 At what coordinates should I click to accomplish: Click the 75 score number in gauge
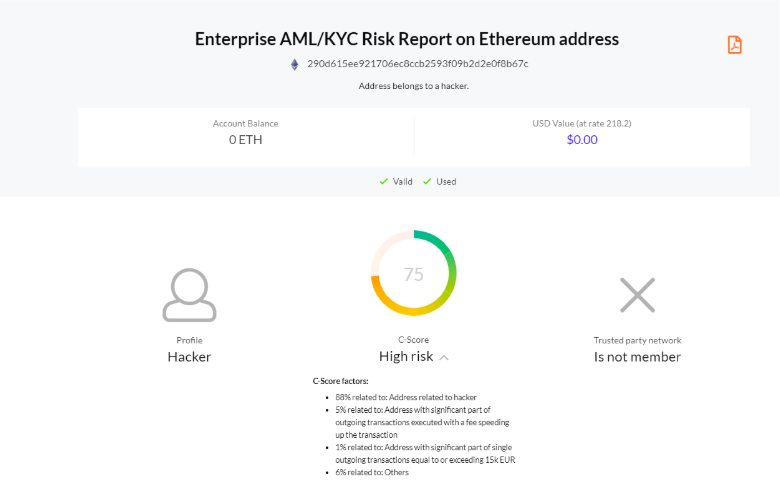tap(413, 274)
